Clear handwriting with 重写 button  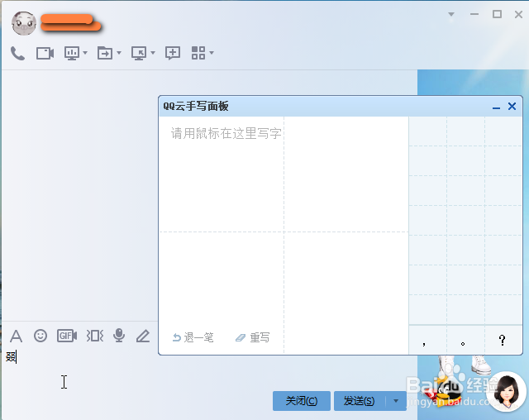[253, 337]
